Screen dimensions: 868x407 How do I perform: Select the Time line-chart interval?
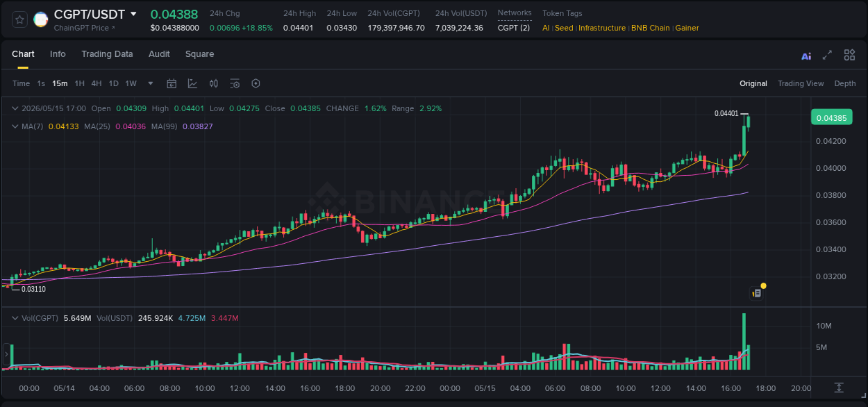point(21,83)
